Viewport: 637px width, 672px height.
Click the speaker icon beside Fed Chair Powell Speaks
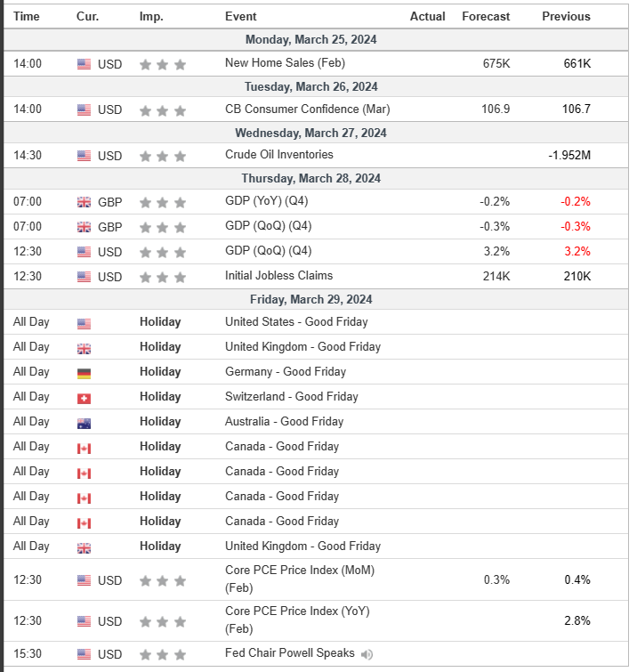367,654
